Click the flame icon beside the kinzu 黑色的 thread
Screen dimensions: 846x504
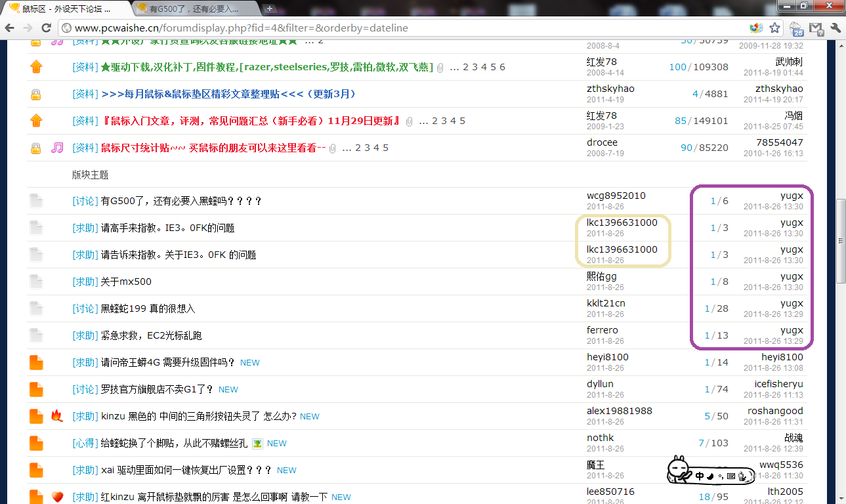coord(57,416)
